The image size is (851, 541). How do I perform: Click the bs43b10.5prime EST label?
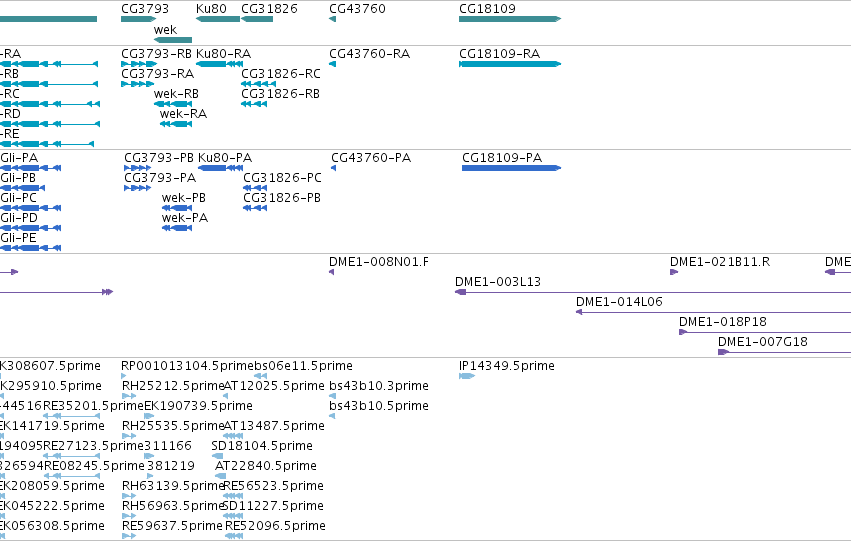click(x=379, y=406)
